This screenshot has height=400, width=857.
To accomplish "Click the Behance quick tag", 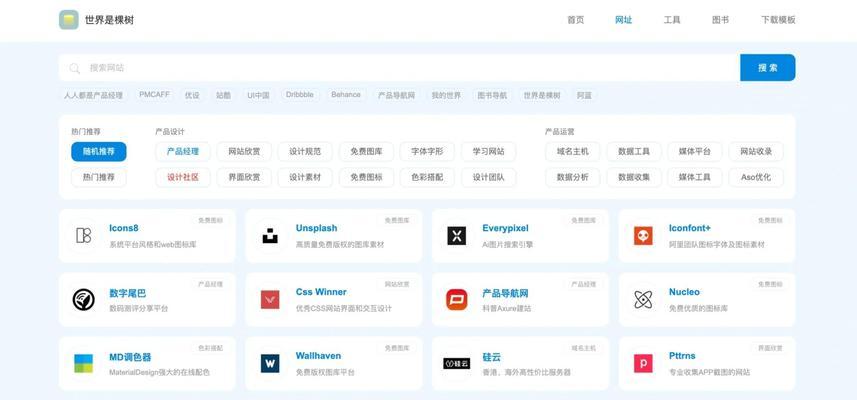I will (x=346, y=95).
